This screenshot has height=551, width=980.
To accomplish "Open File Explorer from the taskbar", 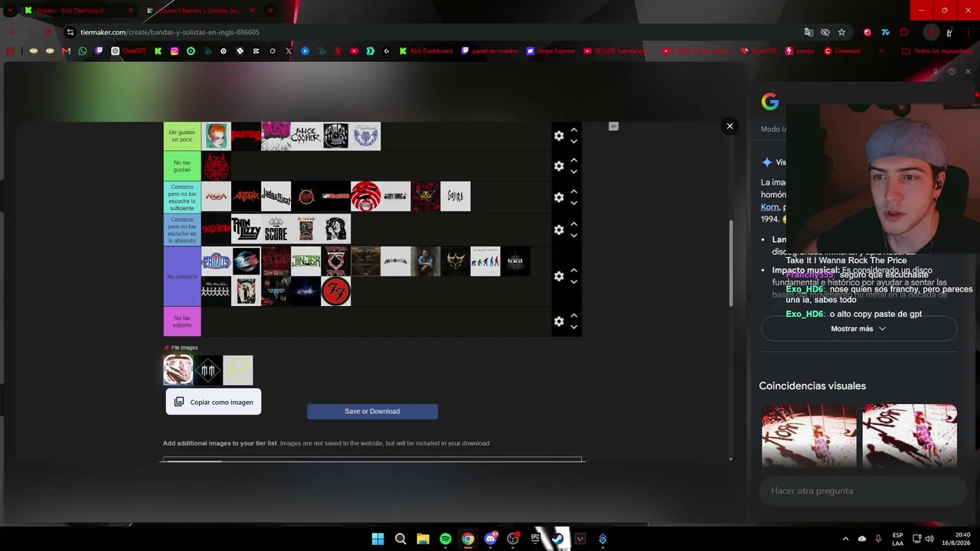I will (423, 539).
